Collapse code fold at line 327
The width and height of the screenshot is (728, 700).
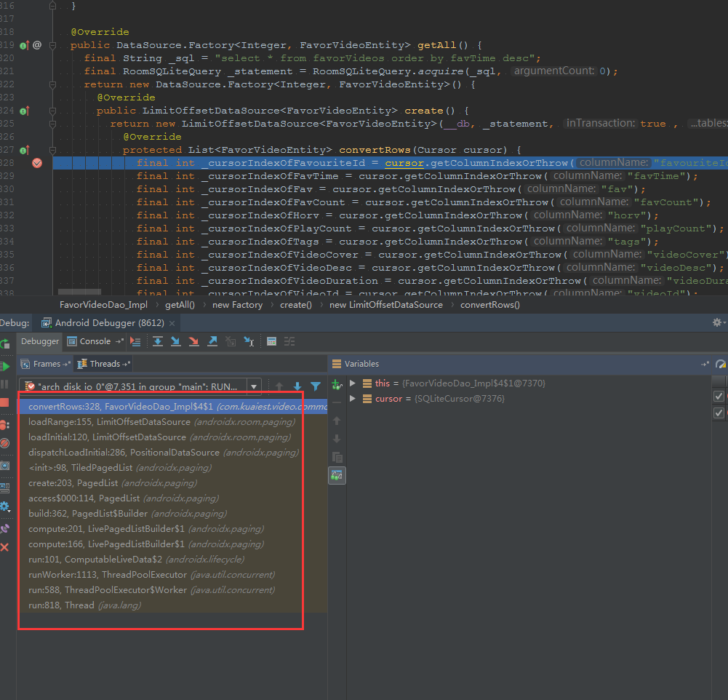pyautogui.click(x=52, y=150)
